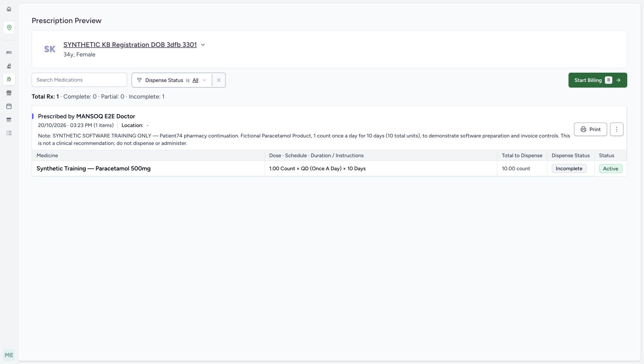Open the microscope sidebar icon
Viewport: 644px width, 364px height.
[9, 66]
